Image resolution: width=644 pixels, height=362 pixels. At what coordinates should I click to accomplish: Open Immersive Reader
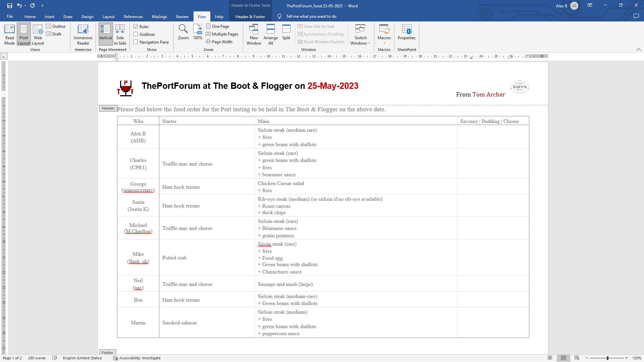(x=83, y=34)
